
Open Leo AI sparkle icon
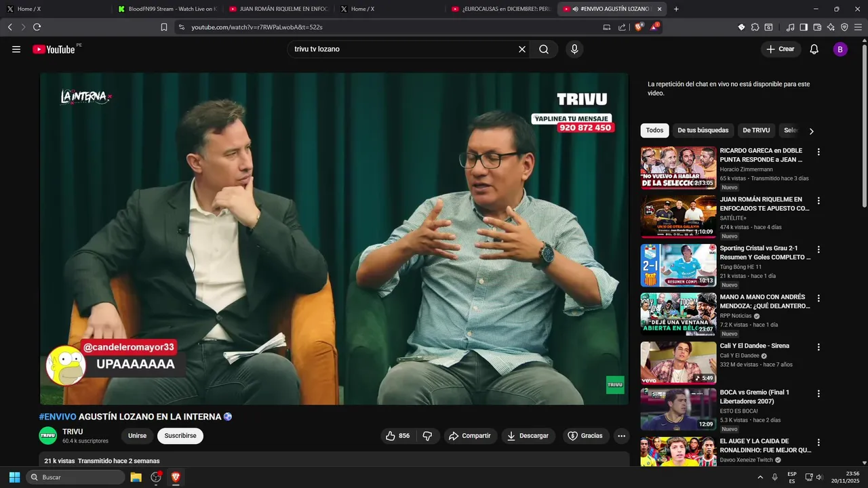[831, 27]
